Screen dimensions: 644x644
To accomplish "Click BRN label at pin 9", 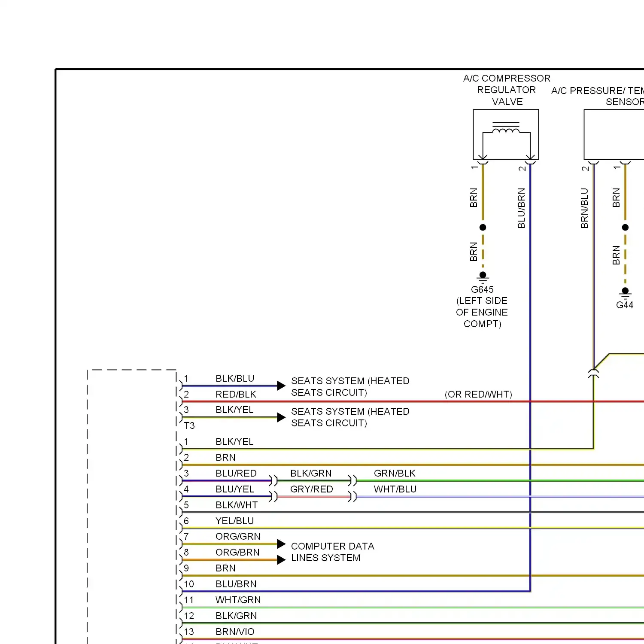I will tap(225, 568).
